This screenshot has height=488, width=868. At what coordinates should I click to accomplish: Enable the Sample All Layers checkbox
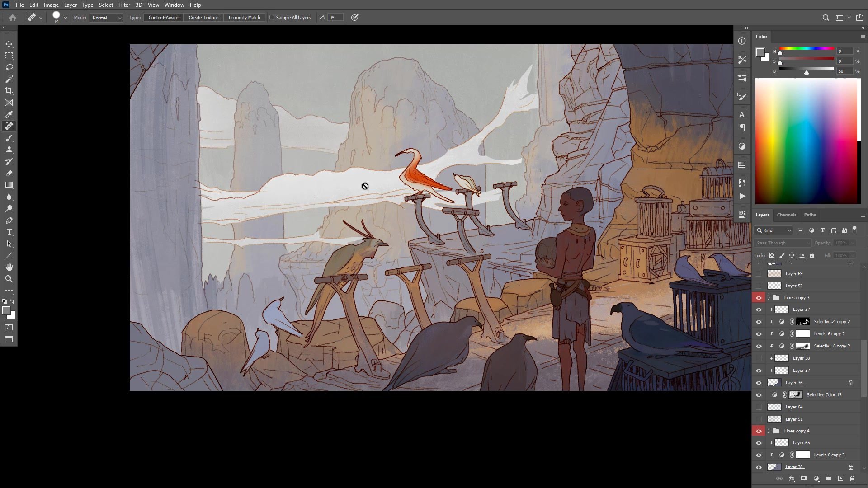272,17
